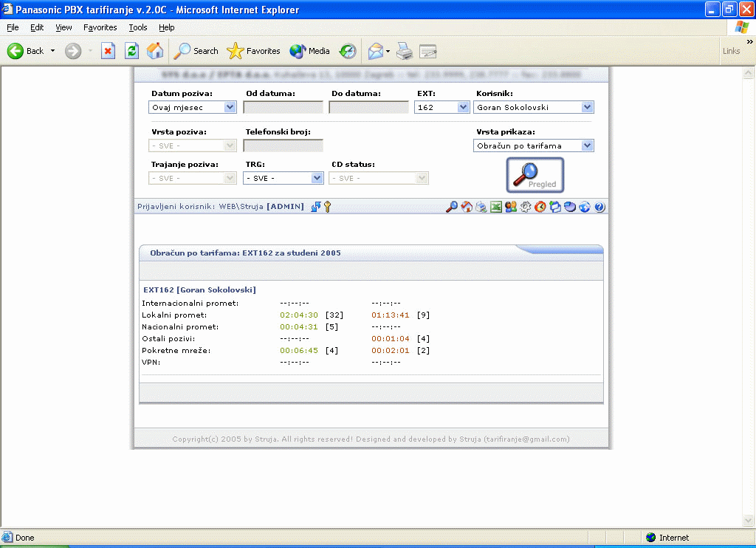Expand the Korisnik dropdown showing Goran Sokolovski
The image size is (756, 548).
[x=587, y=107]
